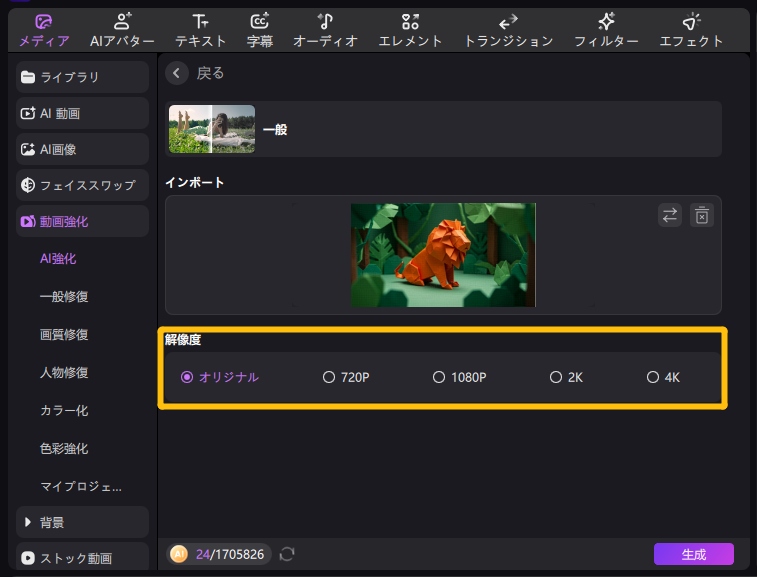Select the 4K resolution option
Screen dimensions: 757x577
click(653, 377)
